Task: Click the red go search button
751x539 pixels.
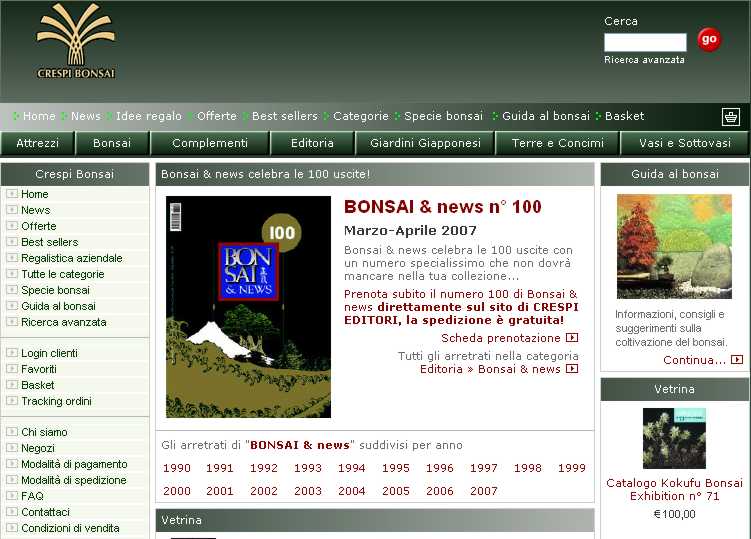Action: pos(709,39)
